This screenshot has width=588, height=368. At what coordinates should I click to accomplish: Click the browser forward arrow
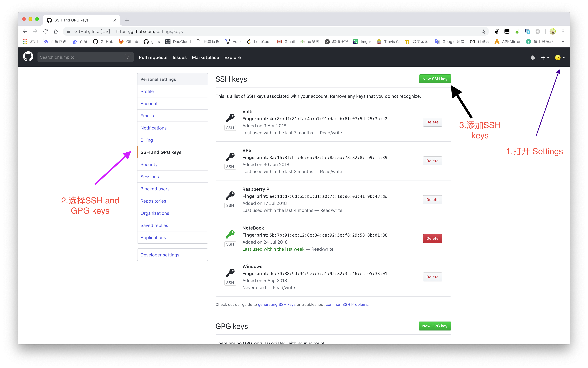click(35, 31)
